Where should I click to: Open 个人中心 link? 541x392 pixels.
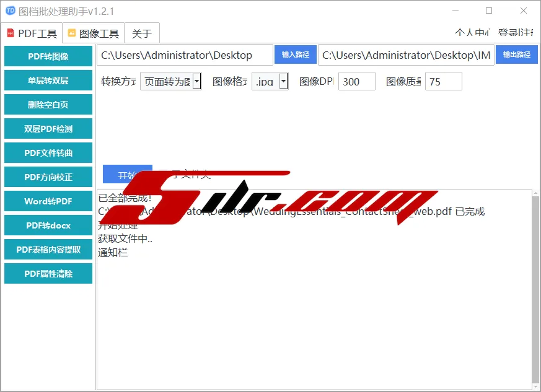coord(472,32)
